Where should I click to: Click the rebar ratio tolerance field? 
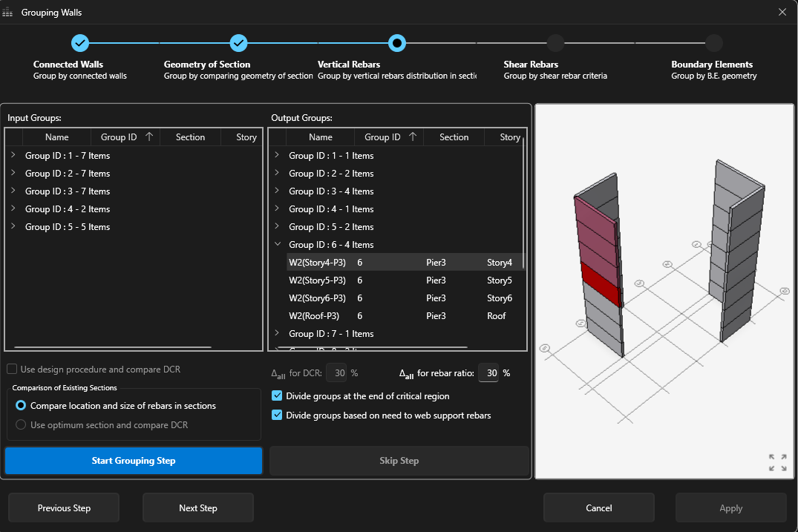(x=488, y=372)
